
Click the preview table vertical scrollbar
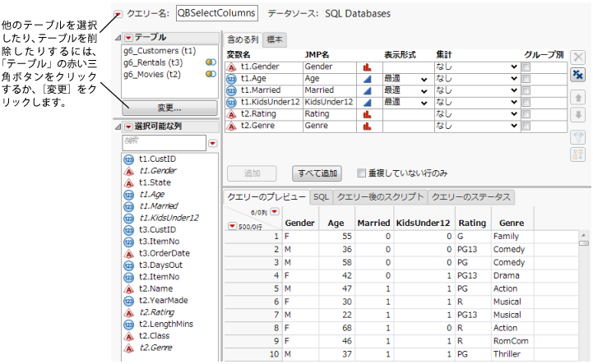click(584, 296)
